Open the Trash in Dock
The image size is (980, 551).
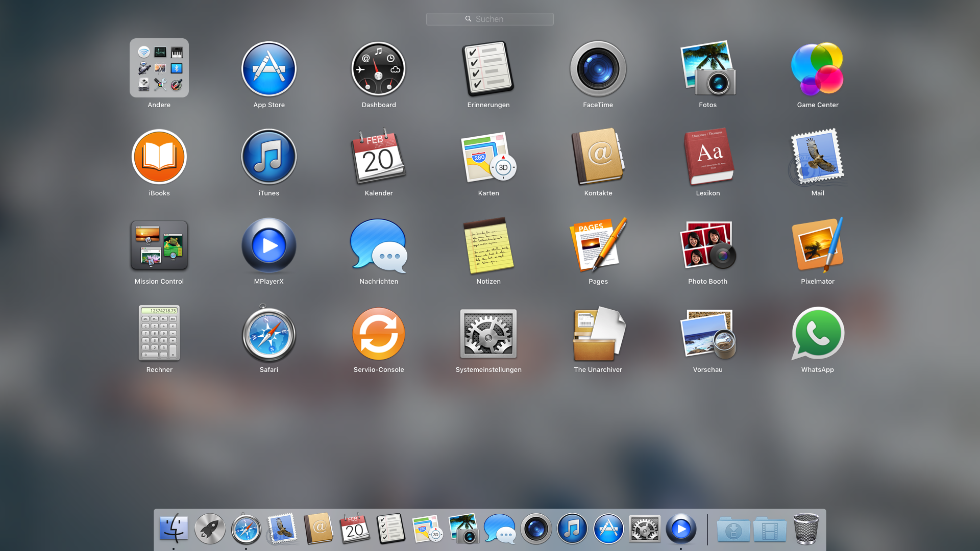point(805,529)
